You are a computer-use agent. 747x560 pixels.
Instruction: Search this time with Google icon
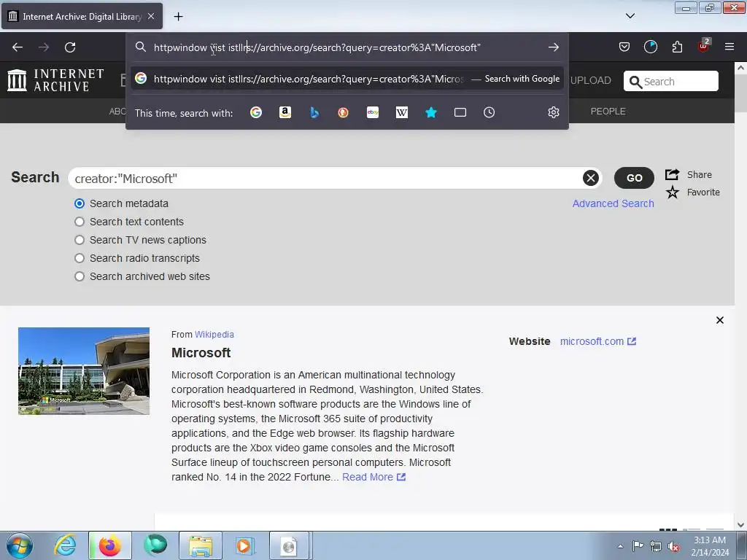coord(256,112)
